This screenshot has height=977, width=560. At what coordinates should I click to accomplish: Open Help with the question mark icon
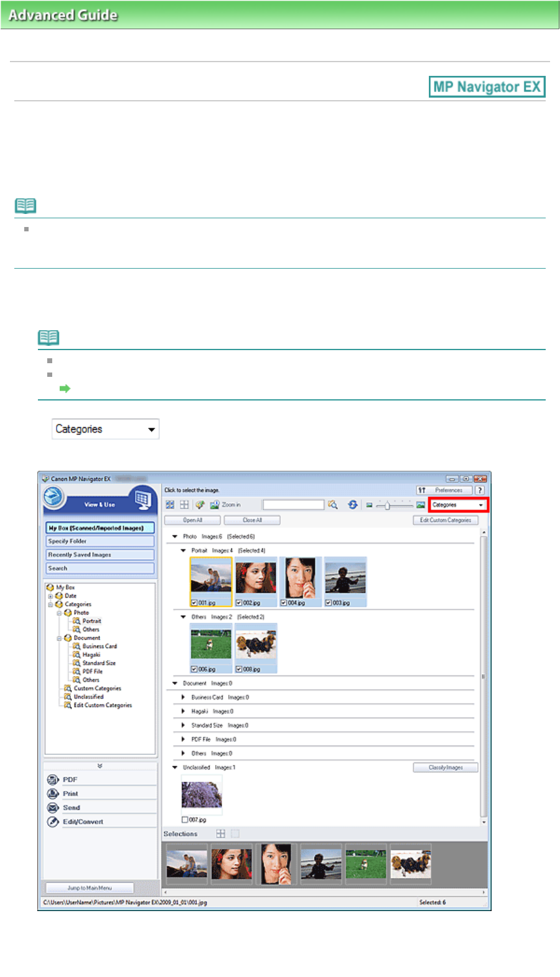point(480,490)
